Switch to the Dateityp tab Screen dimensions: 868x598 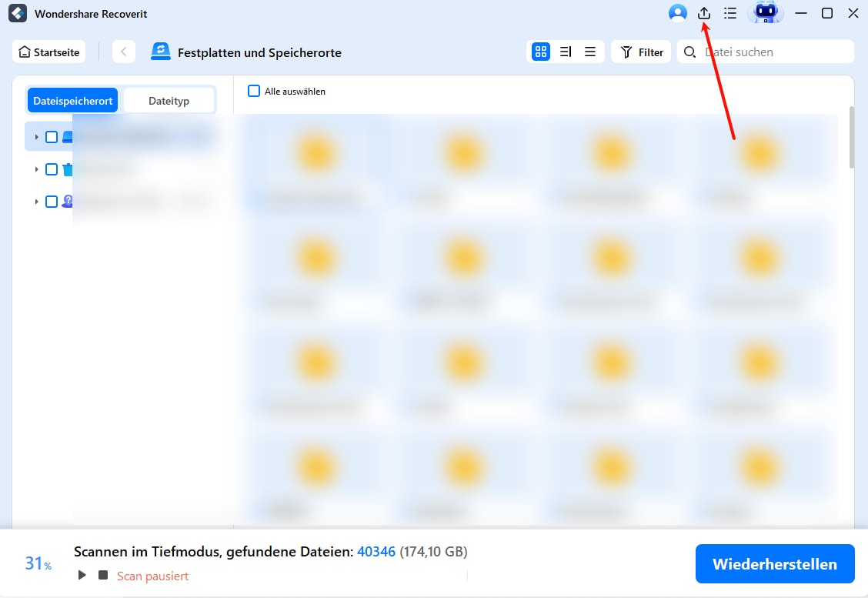169,100
